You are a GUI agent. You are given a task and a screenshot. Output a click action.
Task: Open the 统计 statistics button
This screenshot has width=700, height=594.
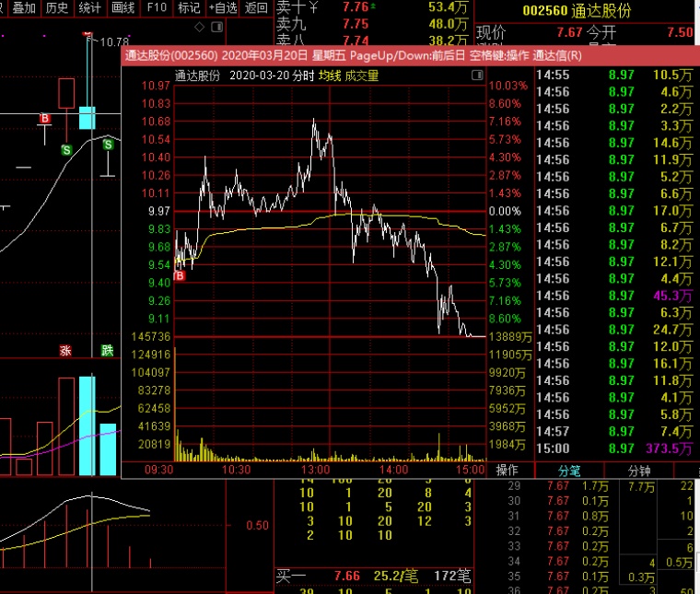[89, 7]
